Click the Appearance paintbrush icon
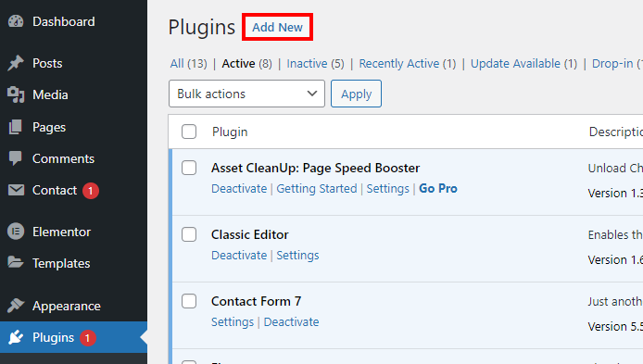643x364 pixels. [16, 306]
